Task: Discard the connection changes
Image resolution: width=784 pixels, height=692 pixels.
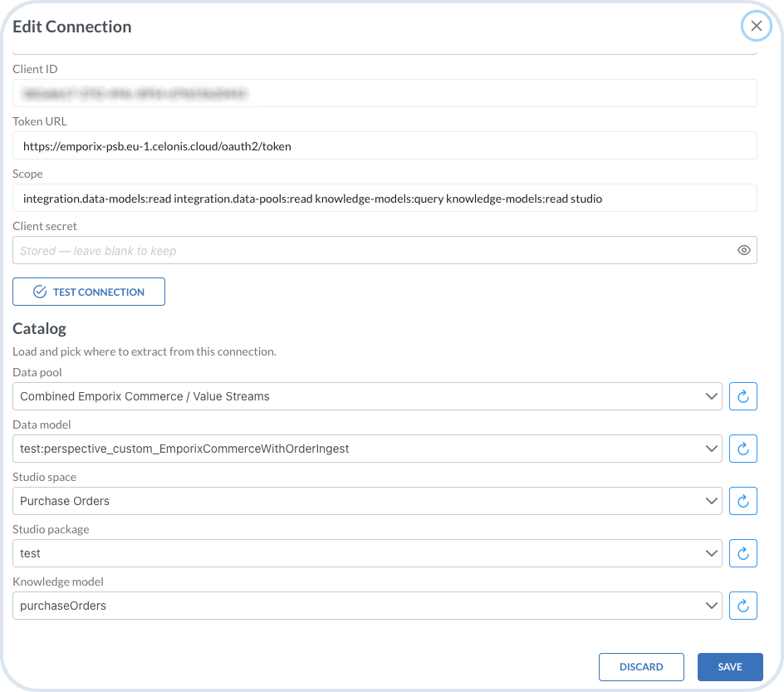Action: 641,667
